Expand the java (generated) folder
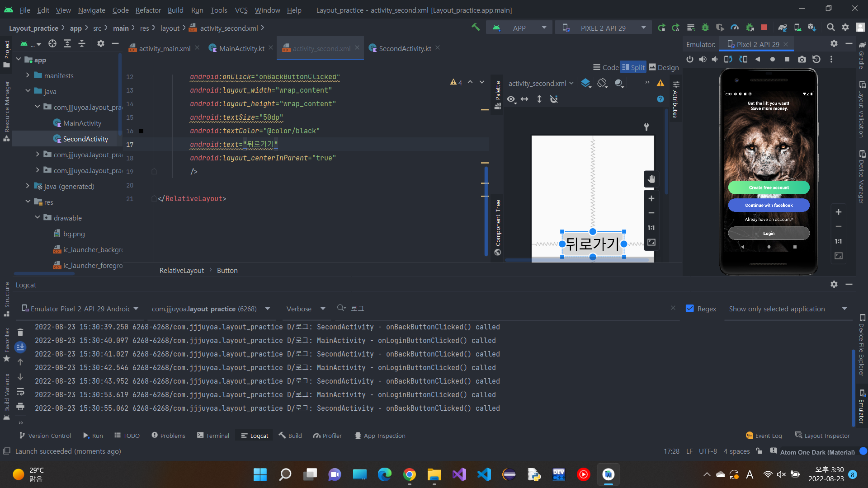868x488 pixels. [28, 186]
